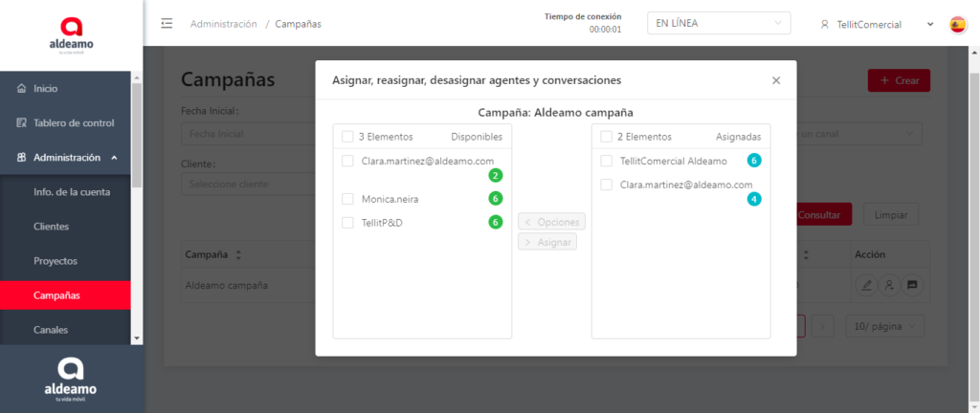The image size is (980, 413).
Task: Tick the TellitComercial Aldeamo assigned checkbox
Action: pyautogui.click(x=607, y=162)
